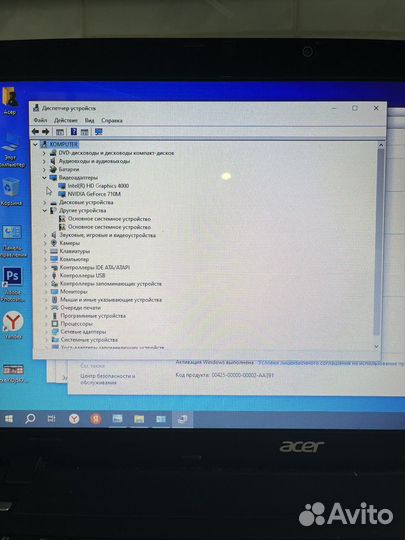Image resolution: width=405 pixels, height=540 pixels.
Task: Collapse the Другие устройства category
Action: click(44, 210)
